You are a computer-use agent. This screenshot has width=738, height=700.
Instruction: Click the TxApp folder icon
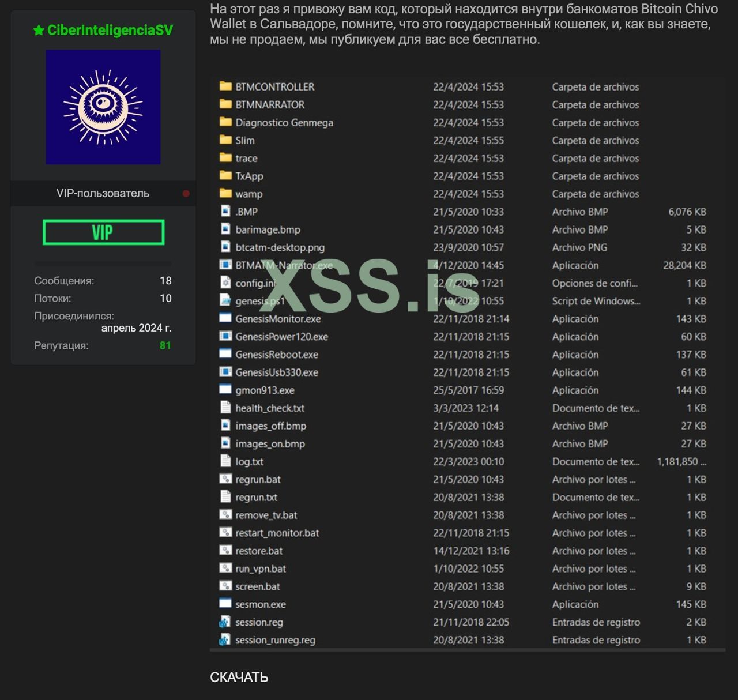[225, 176]
